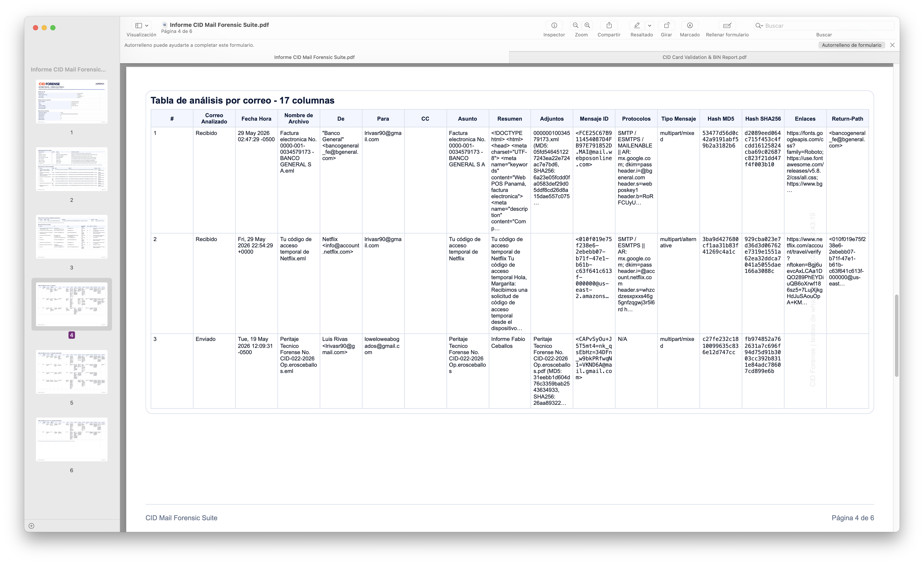Click the 'Protocolos' column header
924x564 pixels.
pos(636,119)
